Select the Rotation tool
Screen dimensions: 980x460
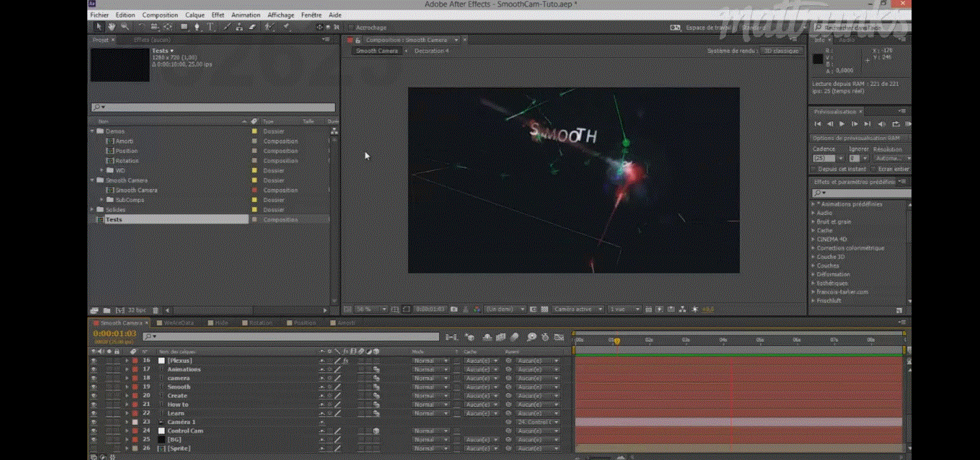click(x=141, y=27)
